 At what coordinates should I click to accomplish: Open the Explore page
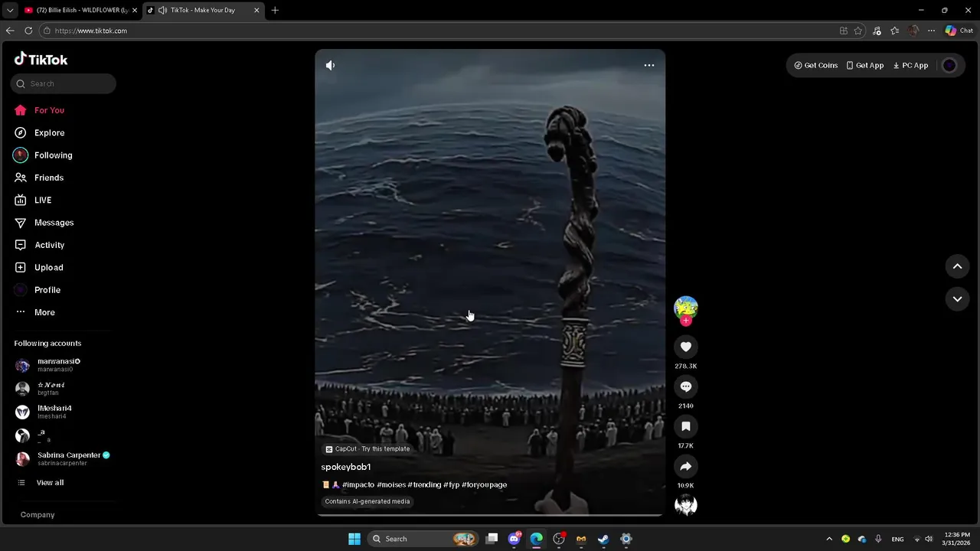pos(39,132)
